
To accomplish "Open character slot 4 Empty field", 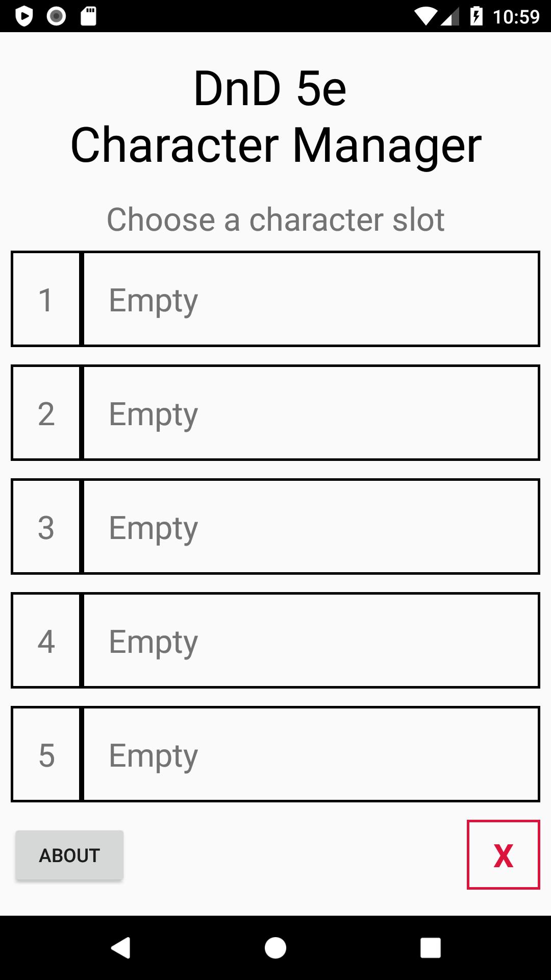I will point(311,641).
